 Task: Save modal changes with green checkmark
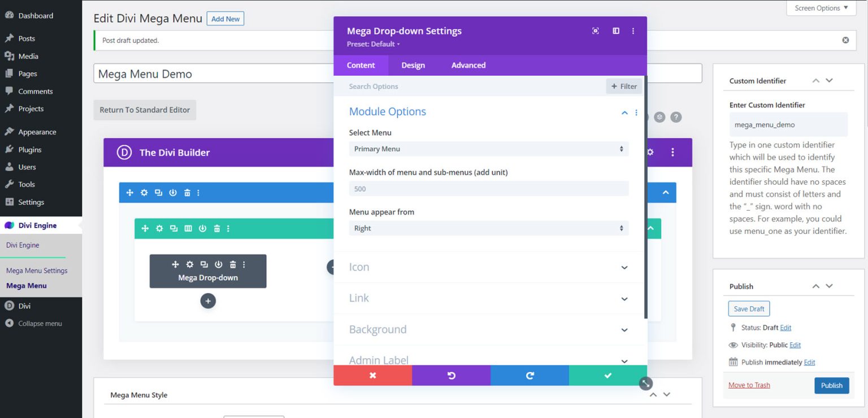pyautogui.click(x=607, y=375)
